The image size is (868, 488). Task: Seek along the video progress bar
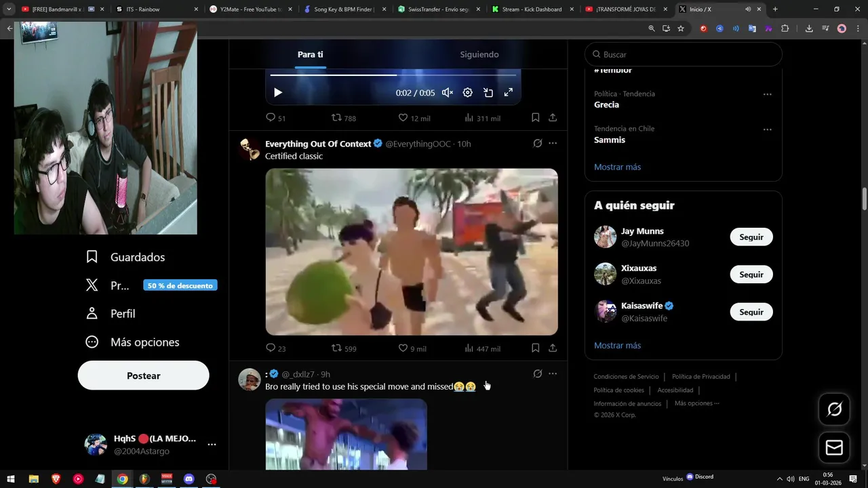click(x=393, y=75)
